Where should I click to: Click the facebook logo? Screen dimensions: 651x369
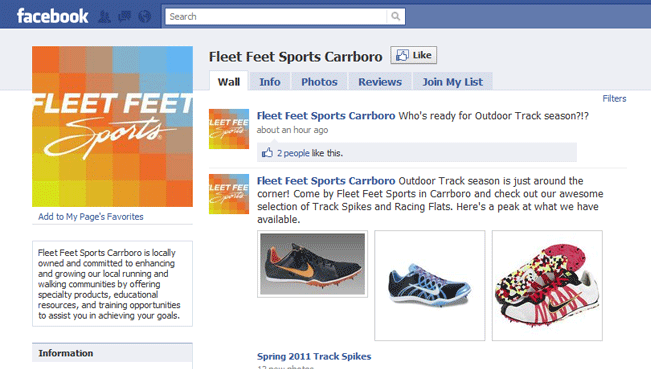pyautogui.click(x=52, y=16)
